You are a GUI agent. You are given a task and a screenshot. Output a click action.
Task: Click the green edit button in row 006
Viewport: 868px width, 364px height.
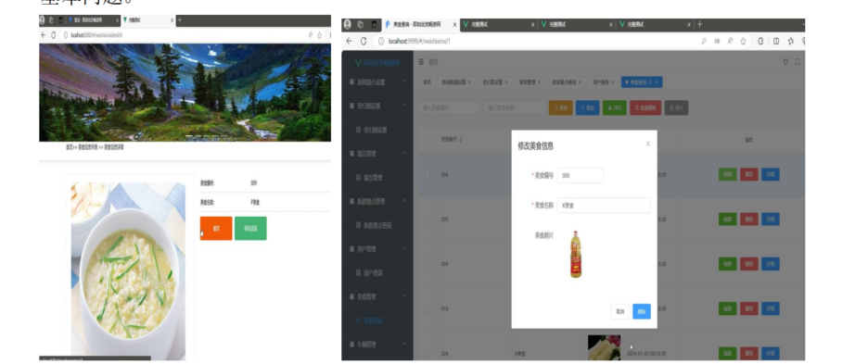pyautogui.click(x=727, y=174)
